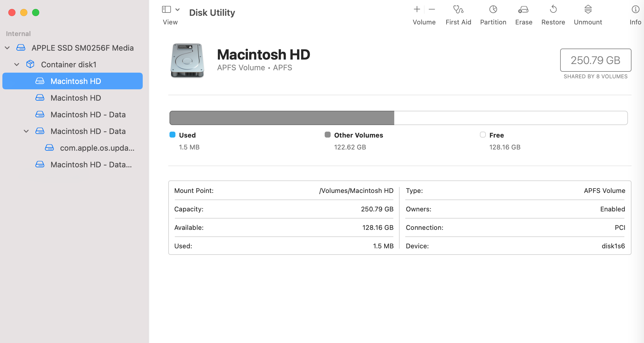The image size is (644, 343).
Task: Collapse expanded Macintosh HD - Data volume
Action: click(x=26, y=131)
